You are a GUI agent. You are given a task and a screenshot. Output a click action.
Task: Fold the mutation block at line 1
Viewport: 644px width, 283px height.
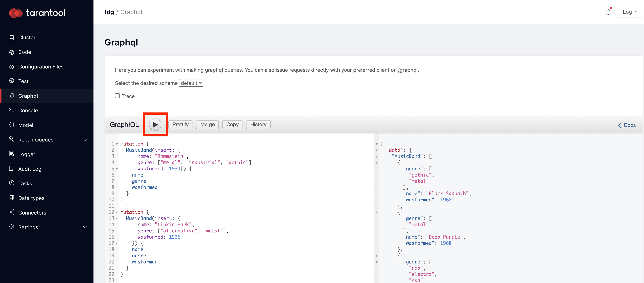point(117,144)
